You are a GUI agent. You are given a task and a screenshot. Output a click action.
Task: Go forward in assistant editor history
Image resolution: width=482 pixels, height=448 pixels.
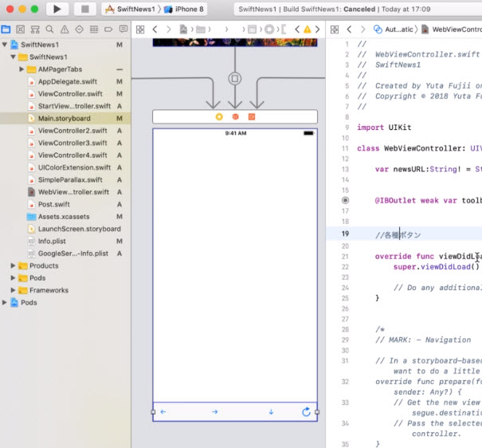pyautogui.click(x=362, y=29)
